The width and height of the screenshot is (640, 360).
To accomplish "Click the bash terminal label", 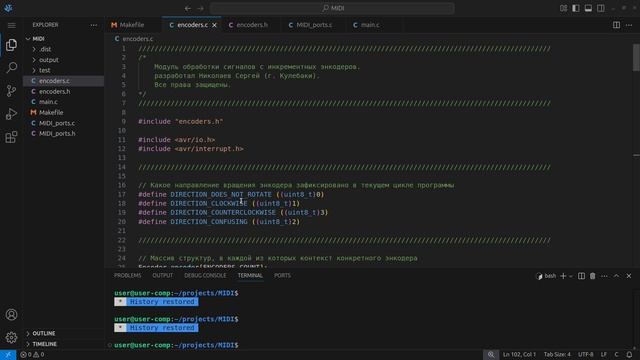I will [x=550, y=276].
